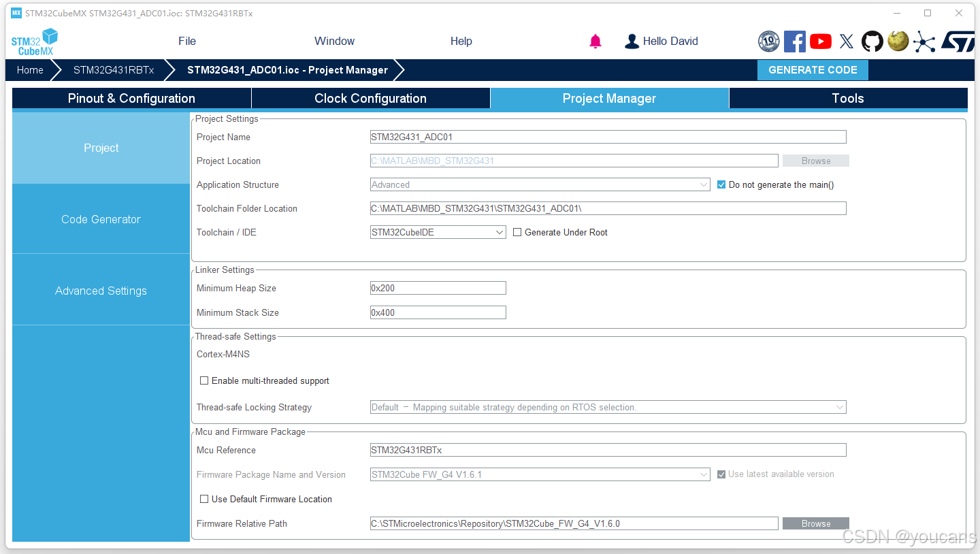This screenshot has width=980, height=554.
Task: Switch to Pinout & Configuration tab
Action: [131, 98]
